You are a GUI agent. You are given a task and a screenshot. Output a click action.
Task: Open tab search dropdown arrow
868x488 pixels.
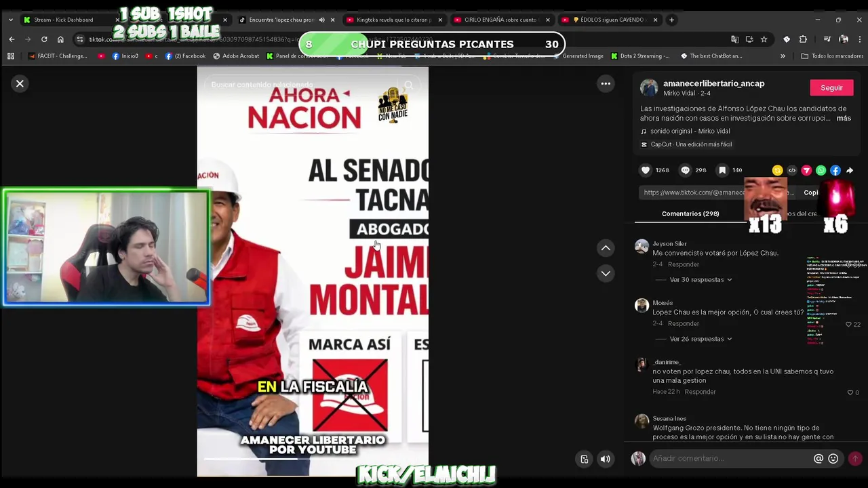pyautogui.click(x=10, y=20)
